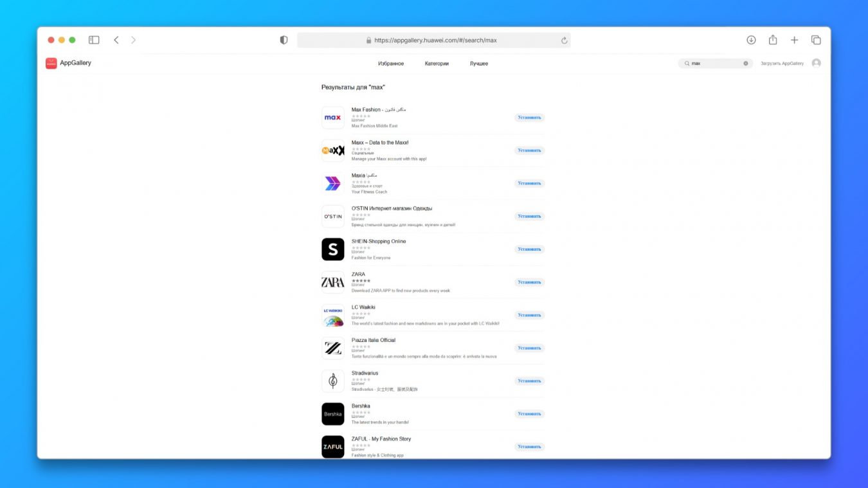Click the Safari address bar URL
Screen dimensions: 868x488
pos(435,40)
